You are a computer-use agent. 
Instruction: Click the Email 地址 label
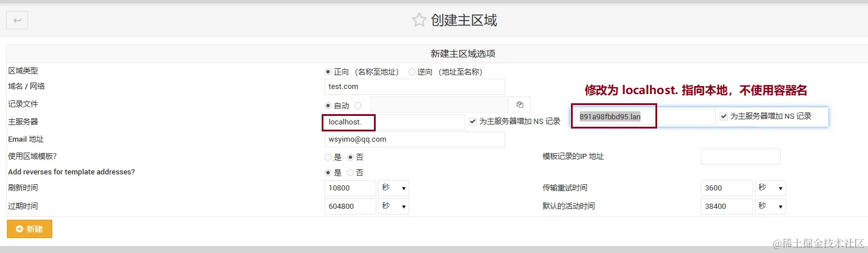[26, 139]
